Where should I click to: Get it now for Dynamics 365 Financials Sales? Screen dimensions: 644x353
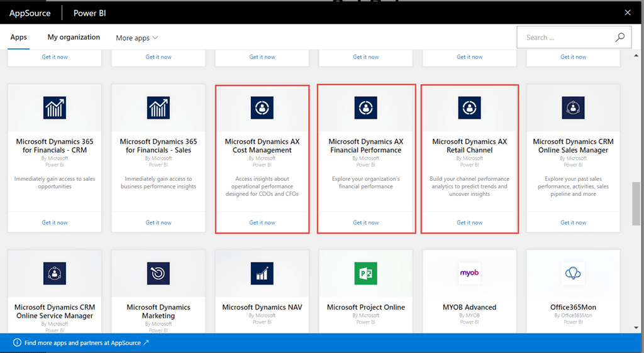[x=158, y=222]
